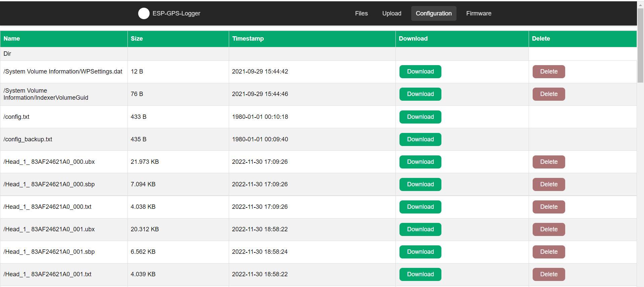Download the 83AF24621A0_000.sbp file
The height and width of the screenshot is (287, 644).
420,184
